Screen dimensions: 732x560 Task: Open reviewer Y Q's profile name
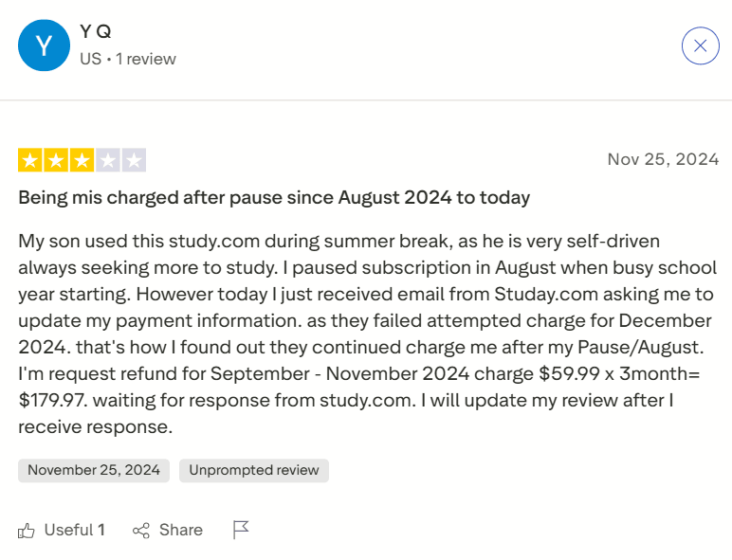[95, 31]
